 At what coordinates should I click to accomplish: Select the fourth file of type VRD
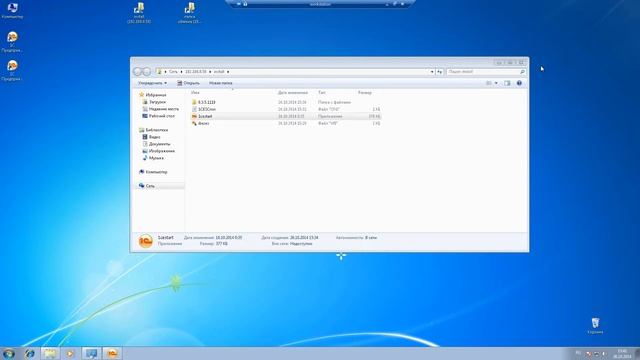tap(286, 123)
